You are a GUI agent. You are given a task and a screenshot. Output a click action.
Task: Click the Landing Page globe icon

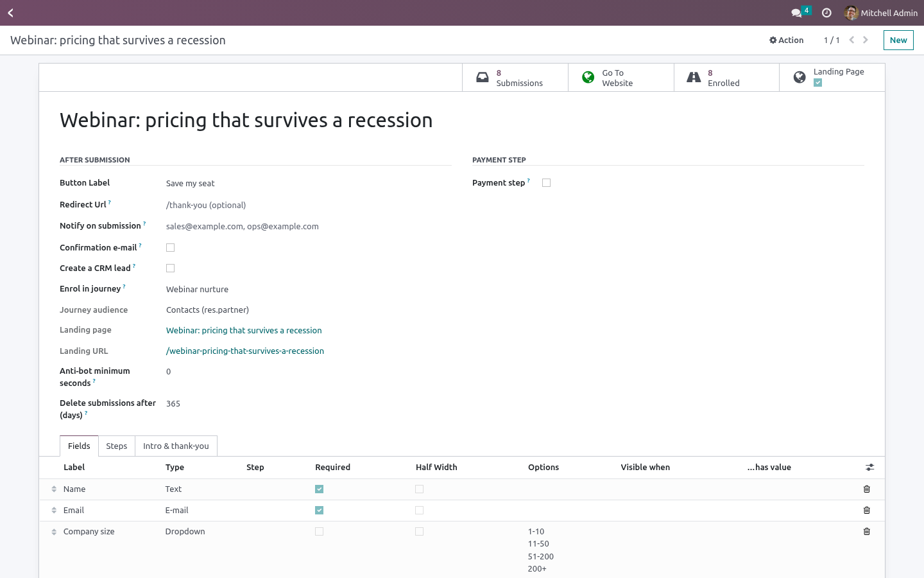click(800, 78)
